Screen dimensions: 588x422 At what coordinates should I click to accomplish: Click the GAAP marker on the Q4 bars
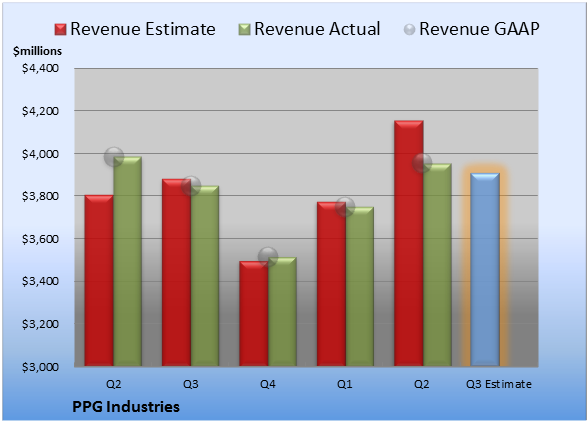[x=268, y=257]
